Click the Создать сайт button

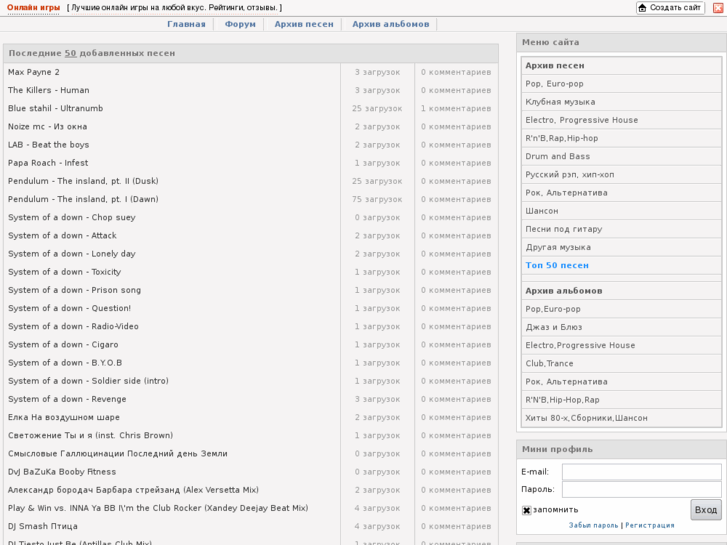[670, 8]
